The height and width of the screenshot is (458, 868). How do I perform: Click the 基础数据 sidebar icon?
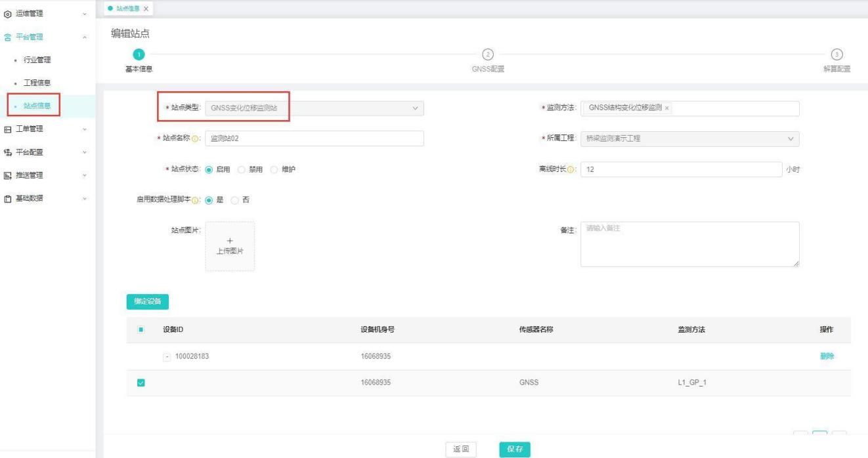click(8, 198)
